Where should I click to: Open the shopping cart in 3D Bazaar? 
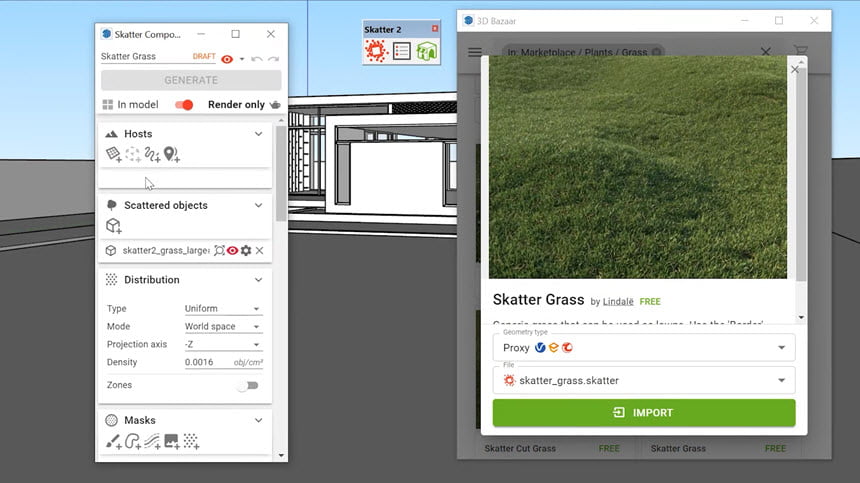coord(801,51)
